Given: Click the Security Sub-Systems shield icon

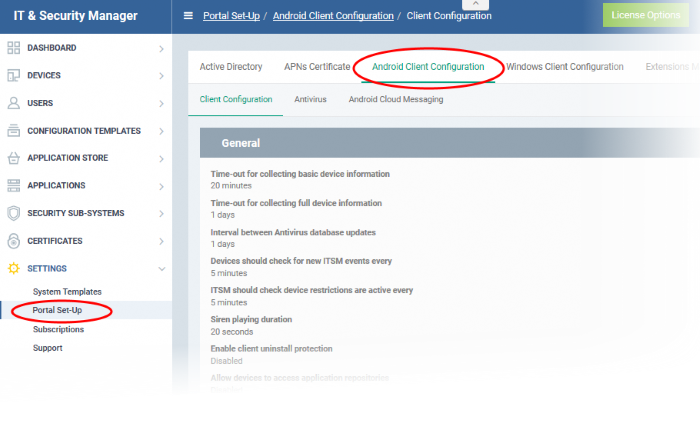Looking at the screenshot, I should pos(14,213).
